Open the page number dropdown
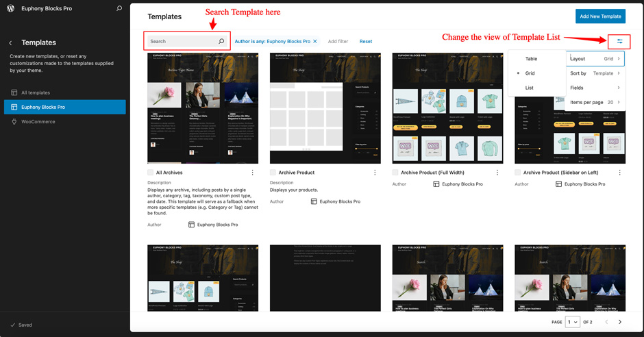This screenshot has width=644, height=337. [x=572, y=322]
